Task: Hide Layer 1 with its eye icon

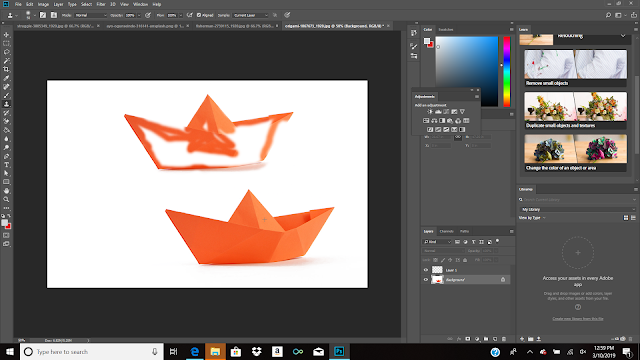Action: click(426, 270)
